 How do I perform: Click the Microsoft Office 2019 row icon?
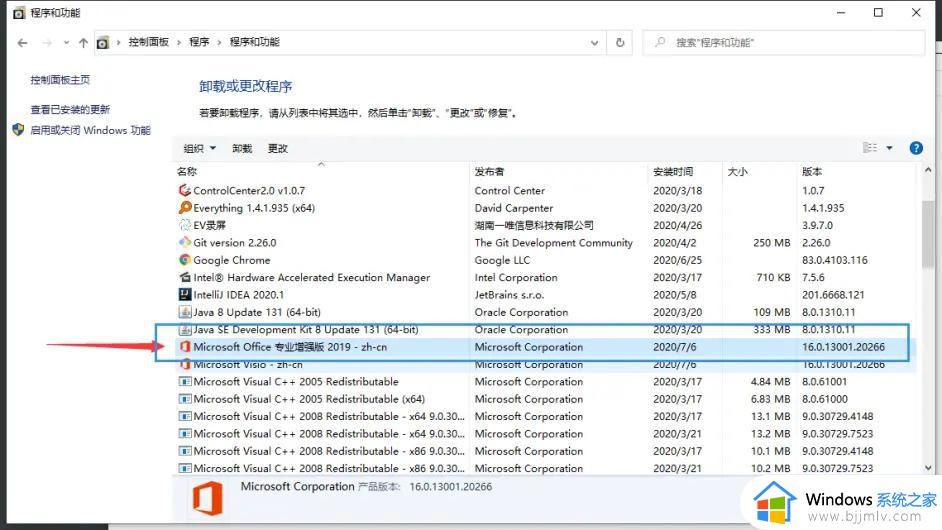(185, 347)
